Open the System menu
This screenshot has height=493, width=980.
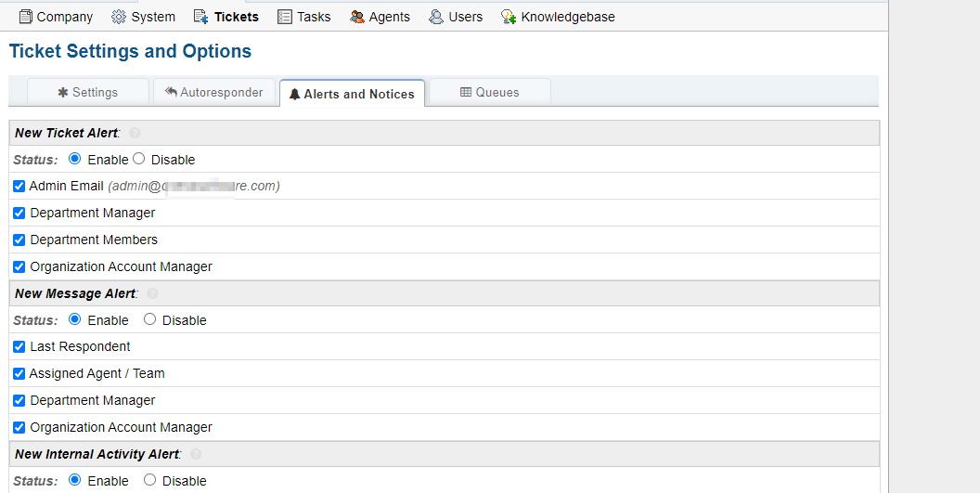(143, 17)
